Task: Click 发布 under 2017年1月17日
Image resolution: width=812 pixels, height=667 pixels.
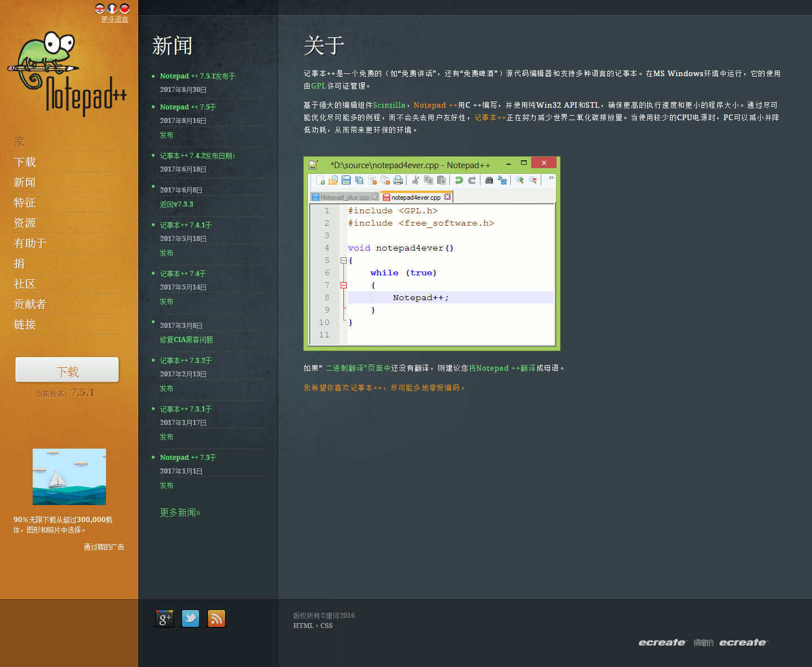Action: pos(166,437)
